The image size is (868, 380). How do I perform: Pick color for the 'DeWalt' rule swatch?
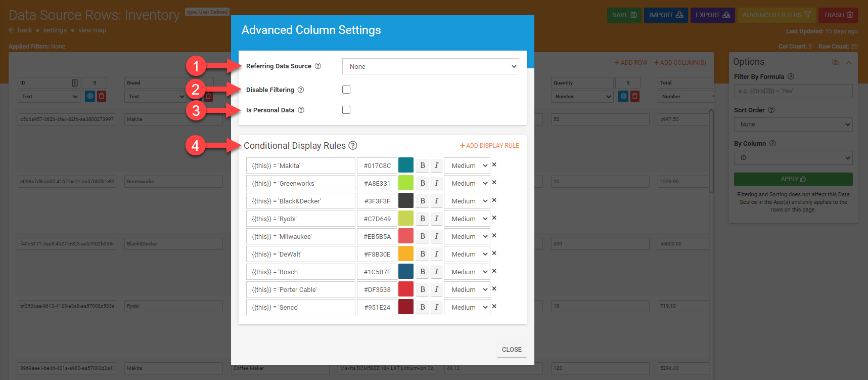406,254
